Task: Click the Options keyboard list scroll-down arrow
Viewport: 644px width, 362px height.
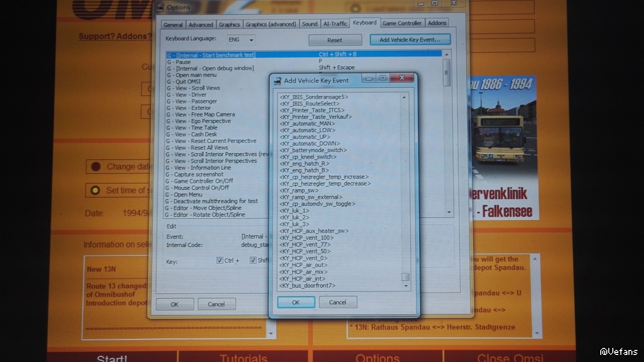Action: [449, 212]
